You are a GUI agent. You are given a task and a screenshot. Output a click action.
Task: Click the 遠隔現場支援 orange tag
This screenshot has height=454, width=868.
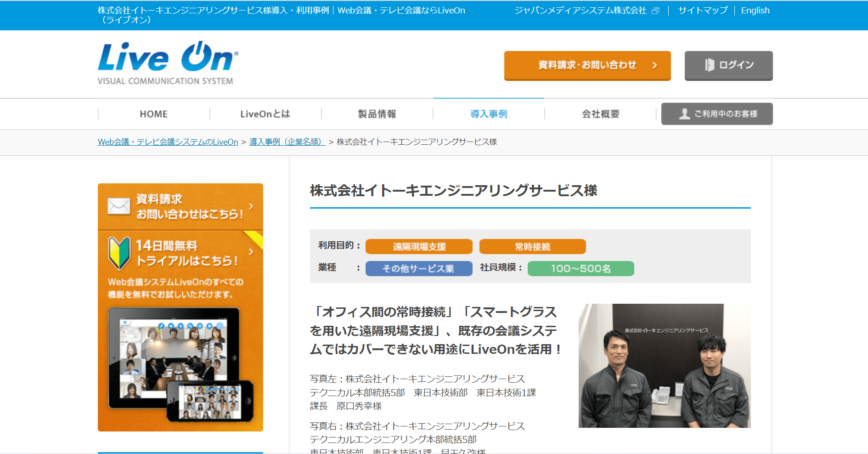[x=419, y=246]
